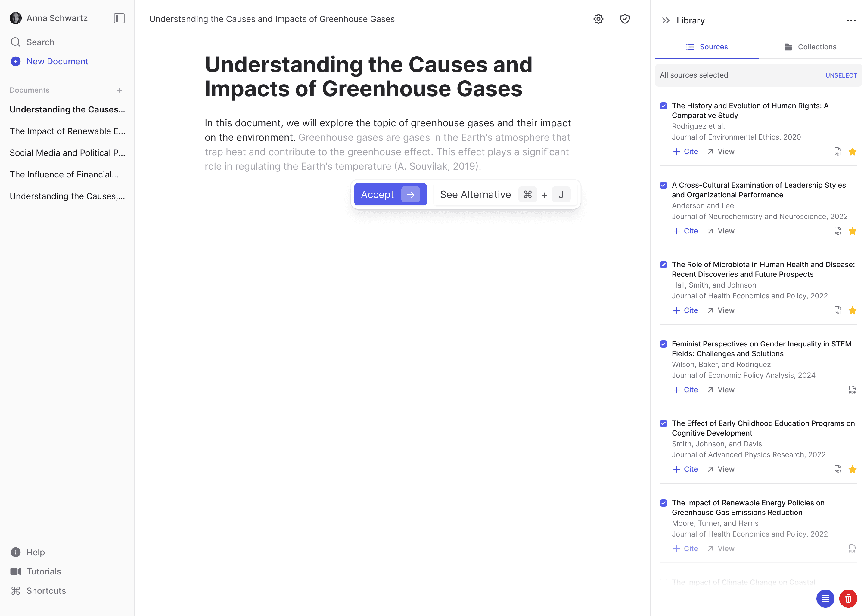The width and height of the screenshot is (867, 616).
Task: Click See Alternative suggestion
Action: click(475, 195)
